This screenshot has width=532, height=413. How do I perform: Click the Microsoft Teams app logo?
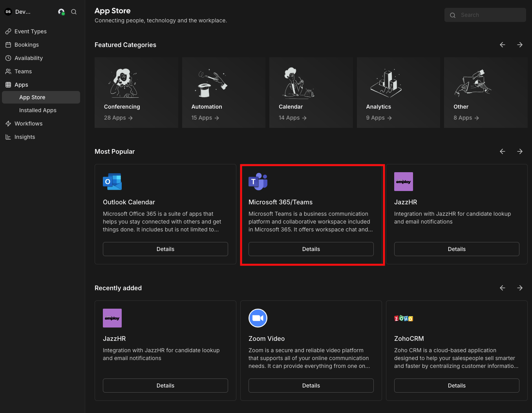pos(258,182)
